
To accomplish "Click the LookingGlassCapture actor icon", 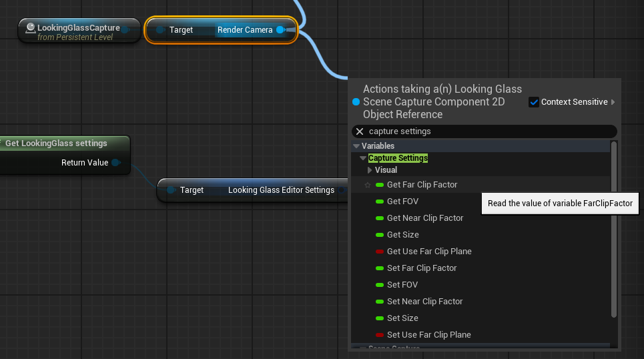I will (x=30, y=28).
